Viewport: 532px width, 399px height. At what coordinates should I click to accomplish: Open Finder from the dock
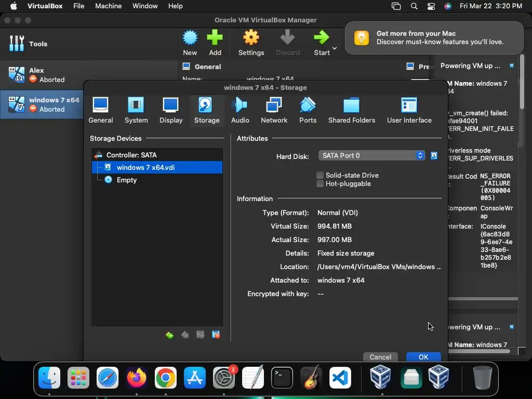[49, 377]
